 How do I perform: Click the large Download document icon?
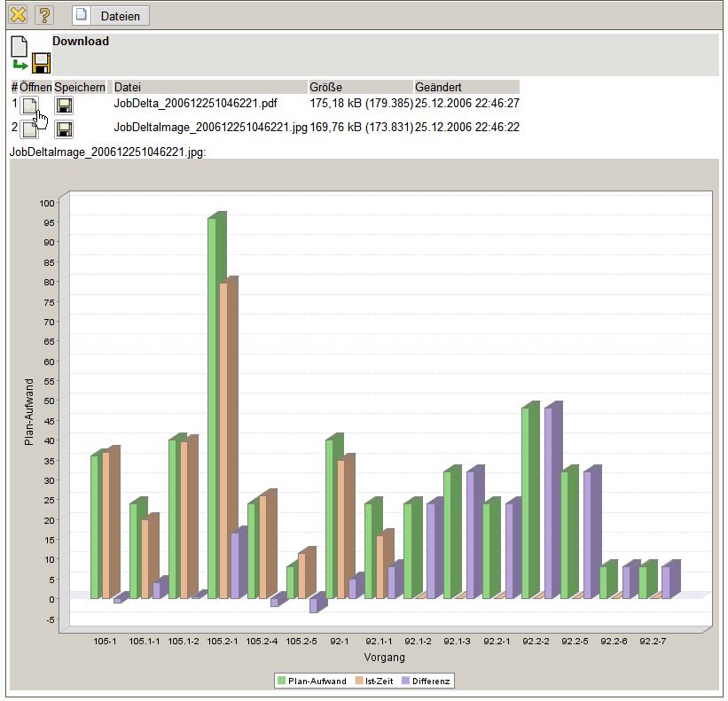click(x=20, y=47)
